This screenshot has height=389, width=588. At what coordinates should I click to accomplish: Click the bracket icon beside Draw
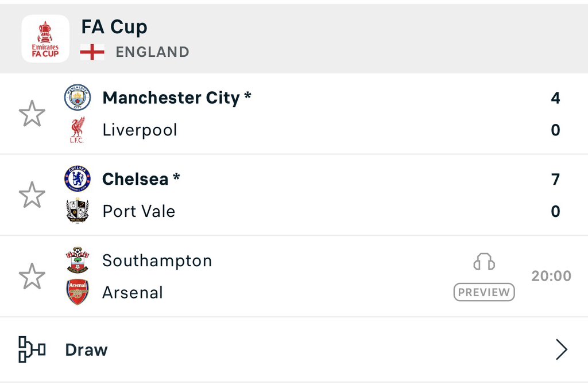click(x=32, y=349)
